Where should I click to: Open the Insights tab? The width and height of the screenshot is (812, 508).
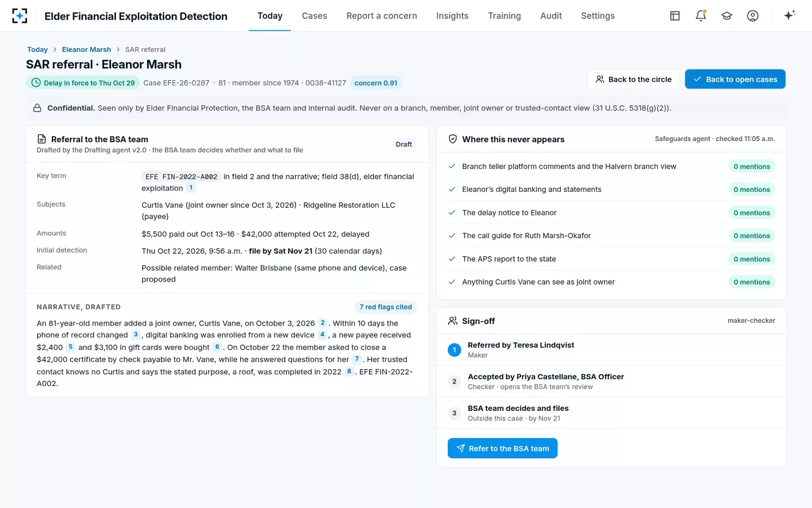452,16
